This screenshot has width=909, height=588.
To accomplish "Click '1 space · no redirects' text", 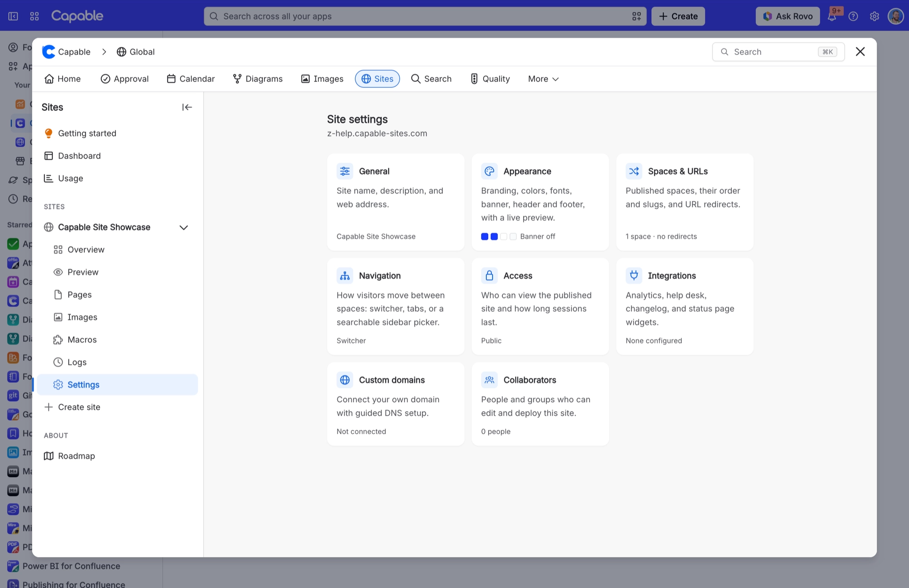I will [661, 236].
